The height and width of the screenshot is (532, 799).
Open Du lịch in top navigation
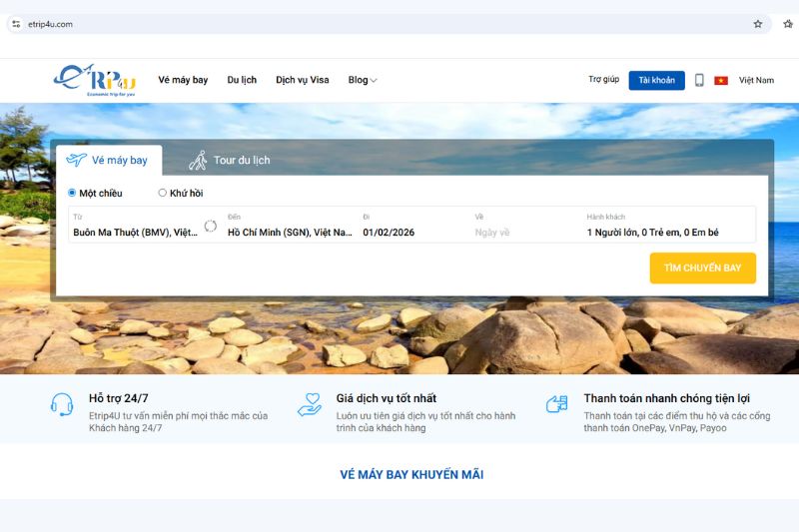[x=242, y=80]
